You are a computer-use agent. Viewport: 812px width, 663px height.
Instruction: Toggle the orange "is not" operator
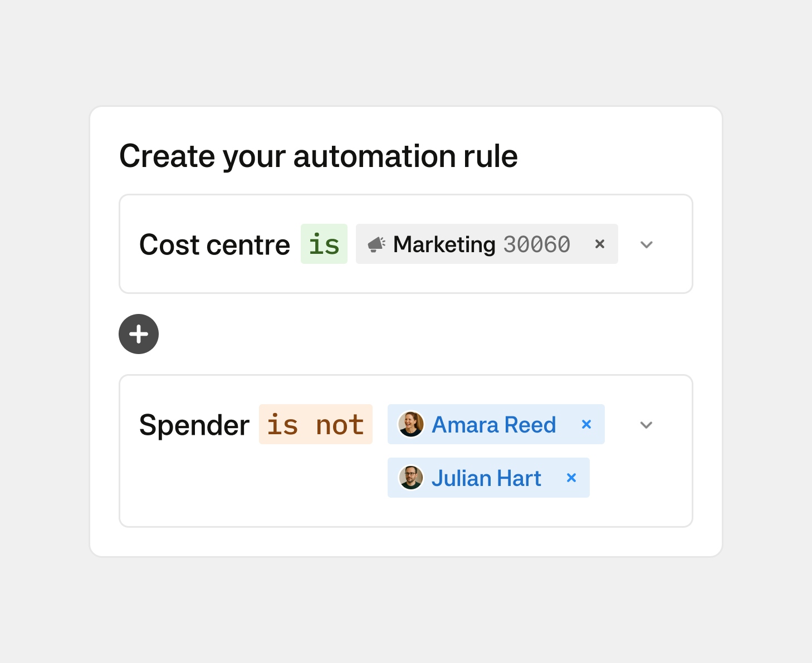pyautogui.click(x=315, y=425)
